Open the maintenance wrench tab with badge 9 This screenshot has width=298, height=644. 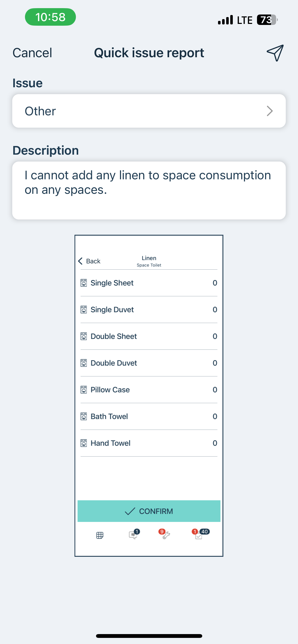click(x=165, y=534)
